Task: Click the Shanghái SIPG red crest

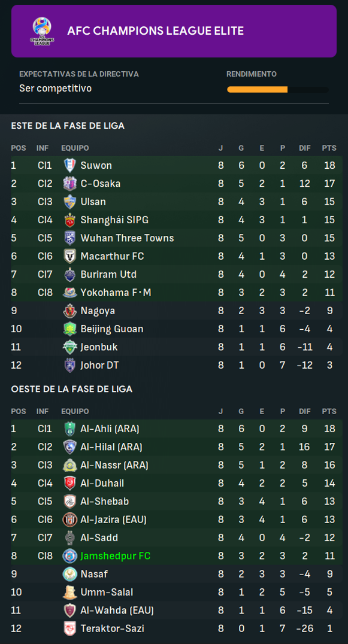Action: pyautogui.click(x=70, y=220)
